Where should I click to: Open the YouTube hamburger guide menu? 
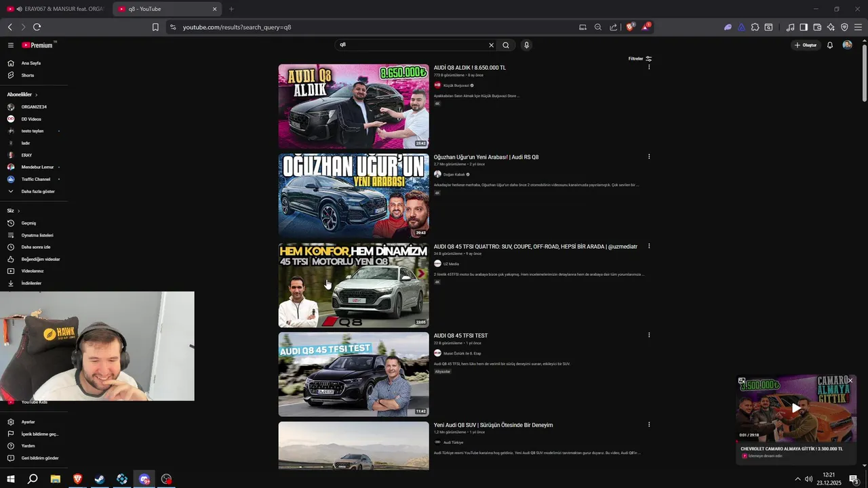[x=11, y=45]
